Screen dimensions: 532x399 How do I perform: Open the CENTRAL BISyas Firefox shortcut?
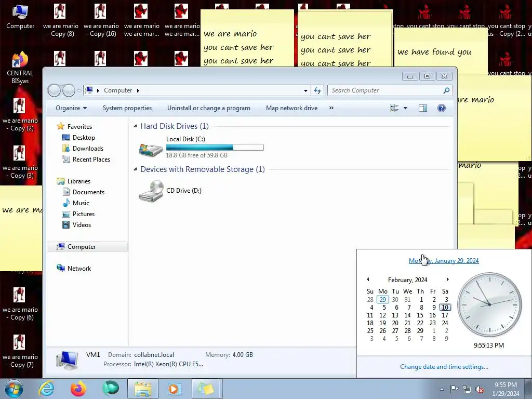20,67
